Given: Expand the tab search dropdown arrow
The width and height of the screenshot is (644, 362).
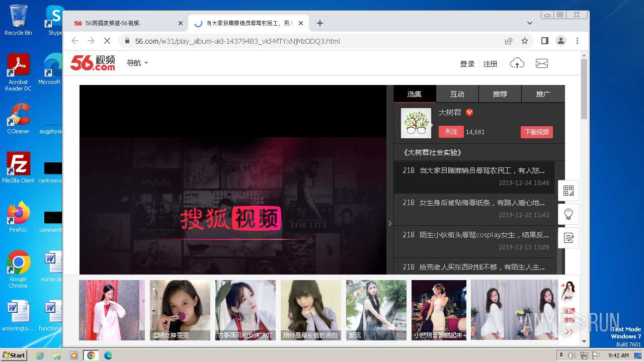Looking at the screenshot, I should pos(529,23).
